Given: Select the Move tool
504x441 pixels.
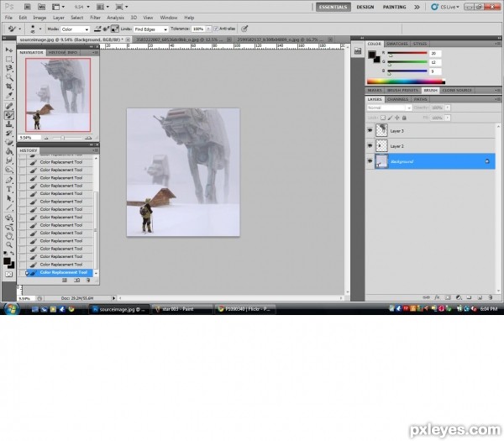Looking at the screenshot, I should click(9, 50).
